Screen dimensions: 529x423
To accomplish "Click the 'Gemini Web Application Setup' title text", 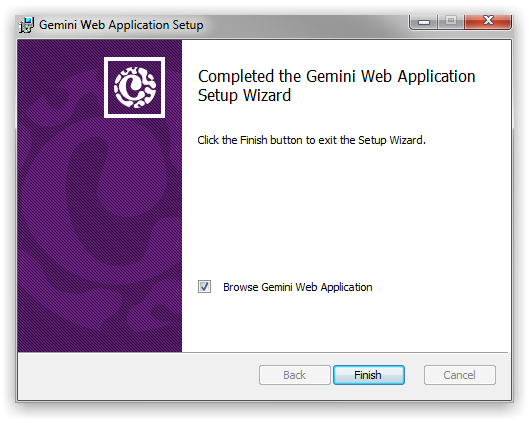I will (x=121, y=25).
